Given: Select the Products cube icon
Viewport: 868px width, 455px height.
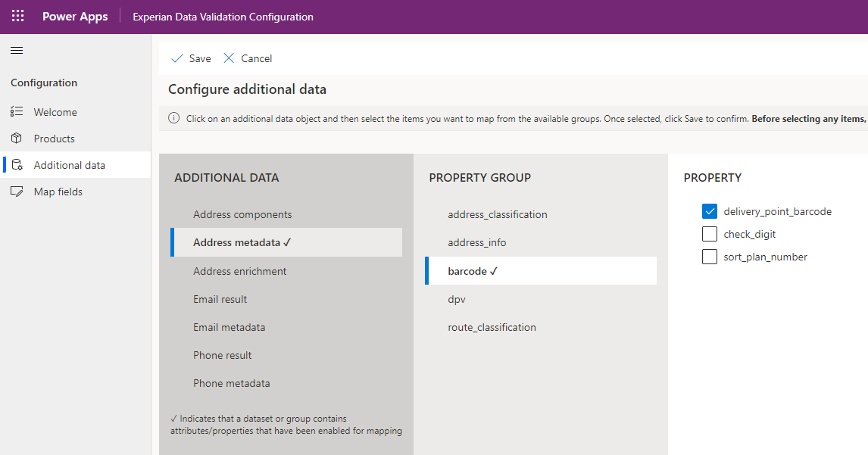Looking at the screenshot, I should click(x=17, y=138).
